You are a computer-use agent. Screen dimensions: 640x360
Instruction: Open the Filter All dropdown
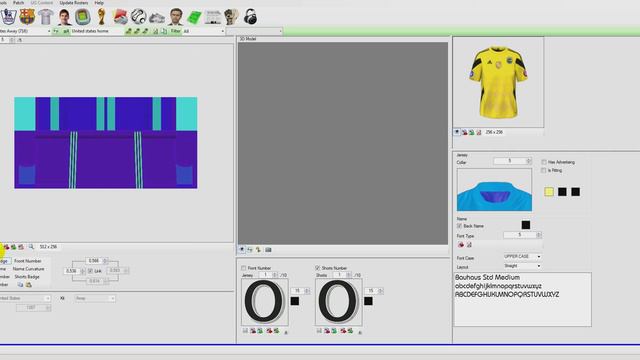tap(204, 31)
